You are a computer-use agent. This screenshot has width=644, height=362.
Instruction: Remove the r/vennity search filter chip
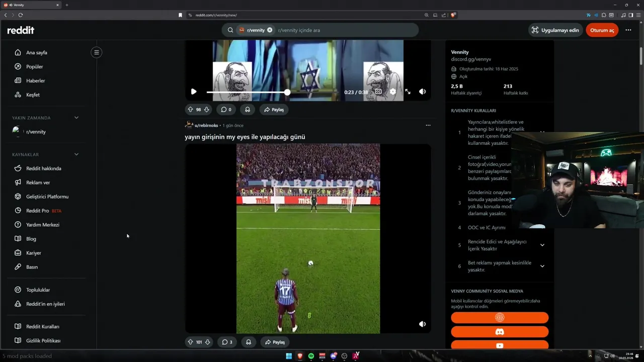tap(270, 30)
